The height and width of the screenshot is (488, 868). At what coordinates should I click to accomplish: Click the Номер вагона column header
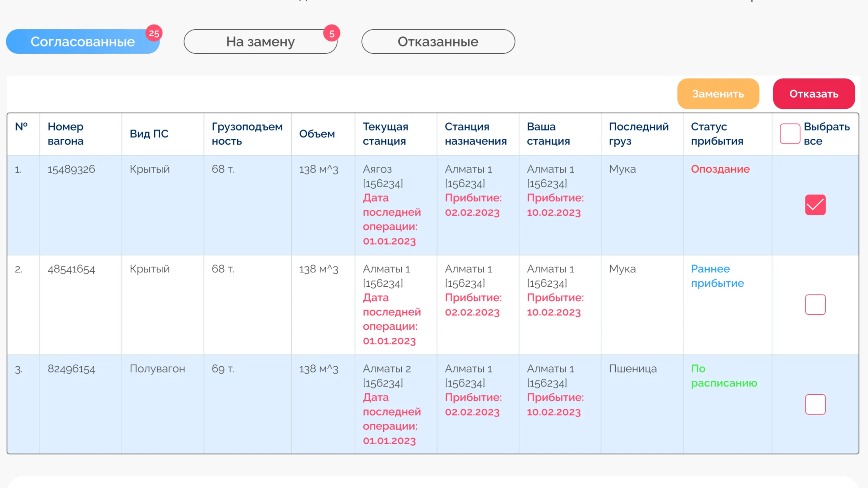pyautogui.click(x=65, y=134)
